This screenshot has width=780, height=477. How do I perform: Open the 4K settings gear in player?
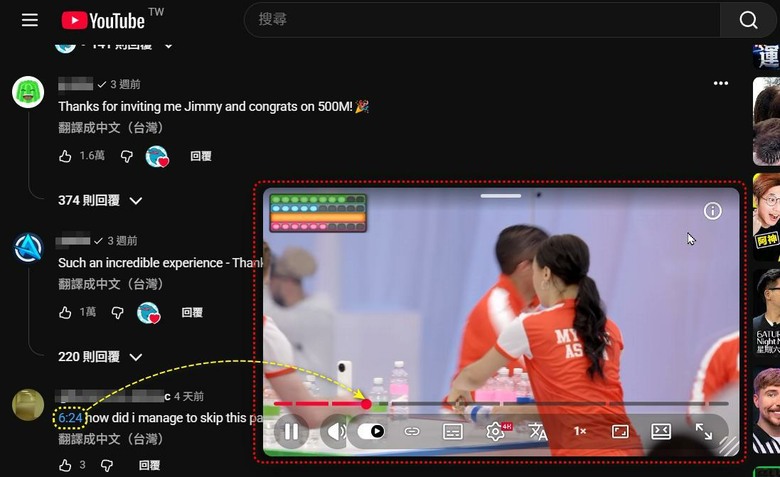[x=496, y=431]
